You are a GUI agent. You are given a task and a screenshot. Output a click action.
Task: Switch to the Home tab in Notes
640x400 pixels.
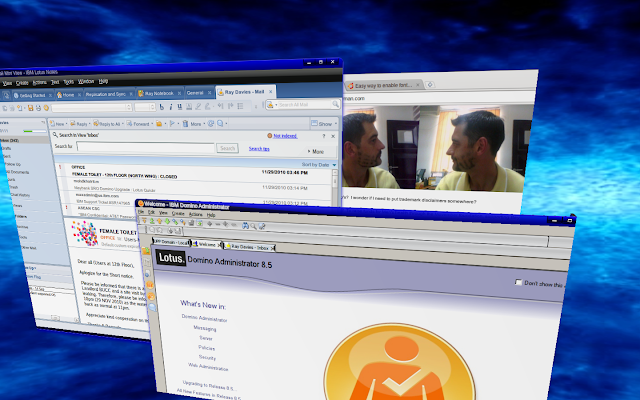[x=68, y=95]
